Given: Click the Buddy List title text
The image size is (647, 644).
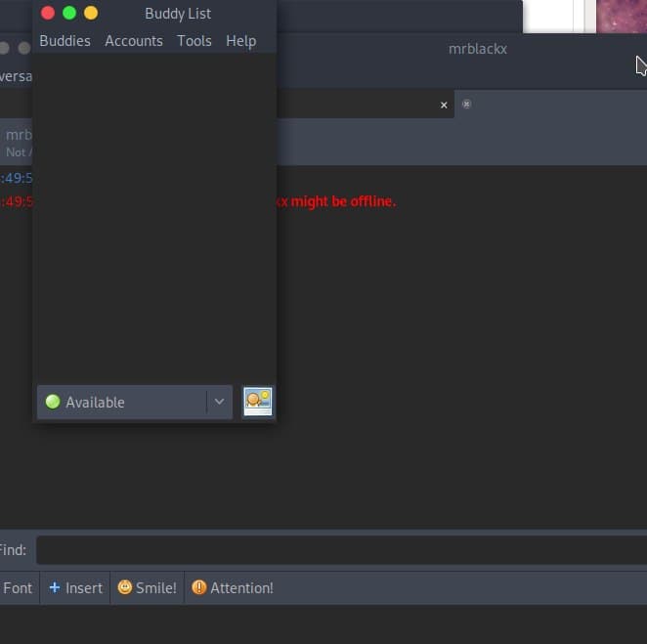Looking at the screenshot, I should coord(178,14).
